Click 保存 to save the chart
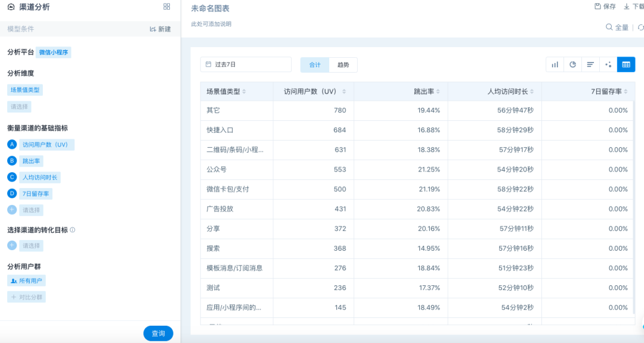Viewport: 644px width, 343px height. pos(605,7)
